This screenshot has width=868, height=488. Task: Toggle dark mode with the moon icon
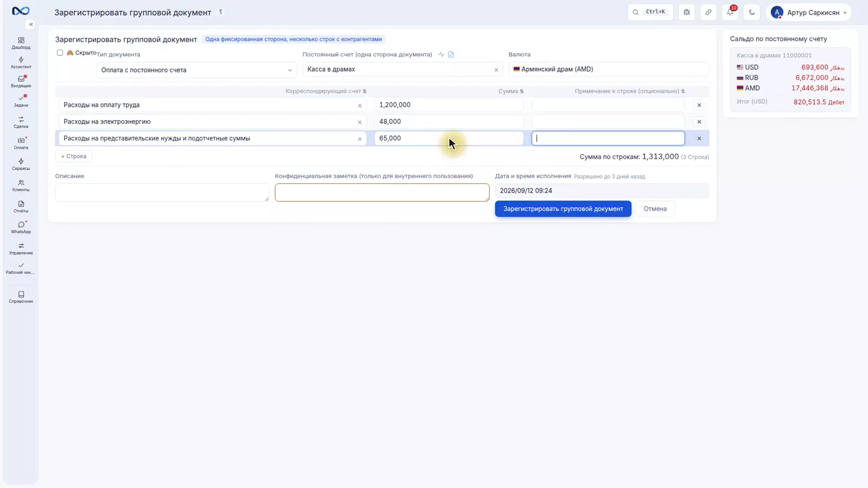(x=752, y=12)
